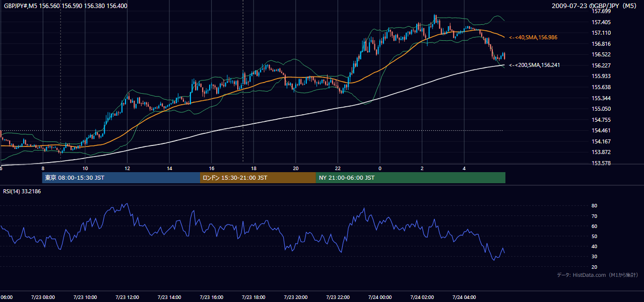Click hour marker 16 under price chart

[211, 169]
